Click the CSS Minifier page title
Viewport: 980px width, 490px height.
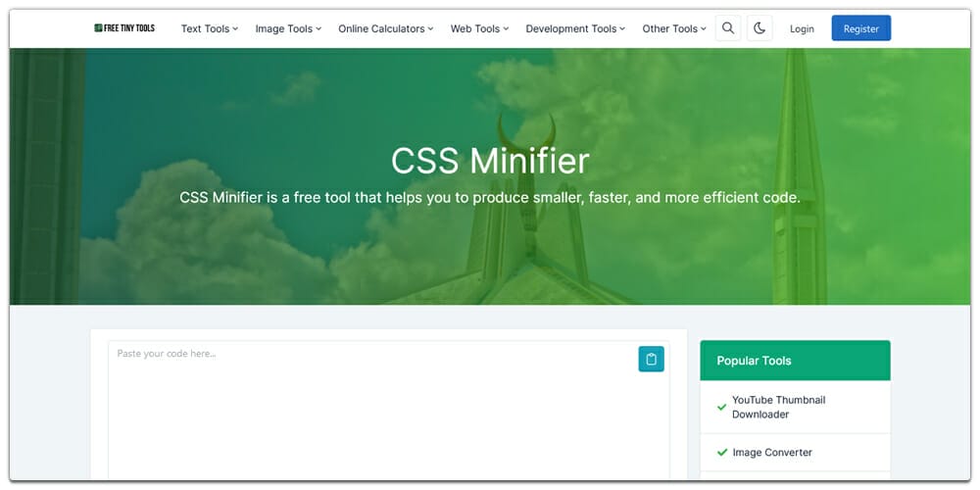click(490, 162)
